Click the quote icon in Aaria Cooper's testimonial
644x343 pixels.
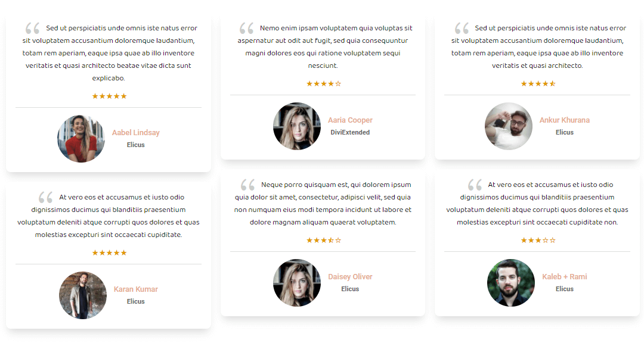coord(247,29)
